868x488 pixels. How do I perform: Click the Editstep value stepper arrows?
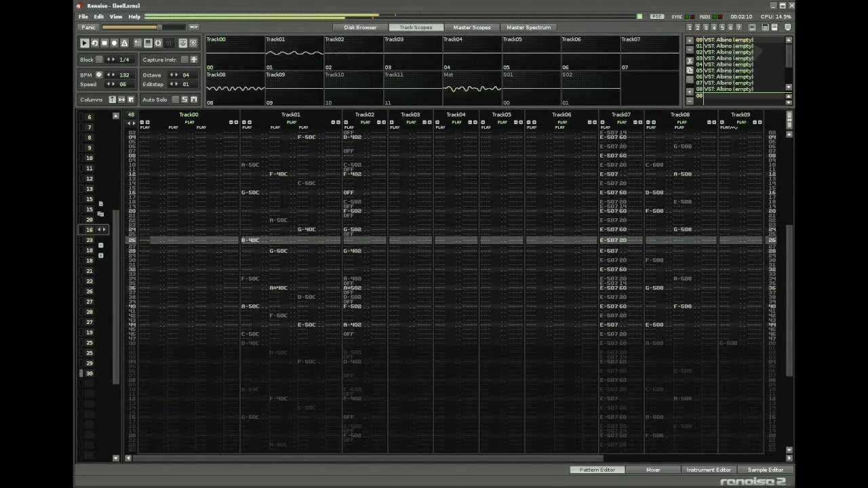tap(174, 84)
